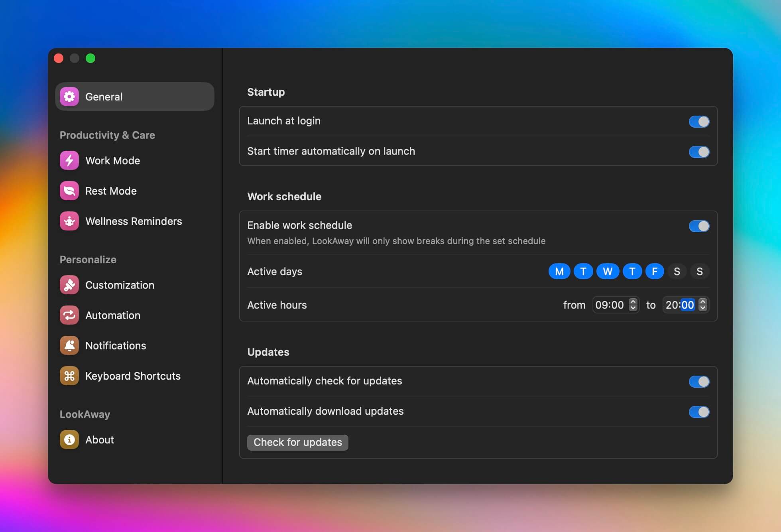
Task: Click the Updates section heading
Action: click(268, 352)
